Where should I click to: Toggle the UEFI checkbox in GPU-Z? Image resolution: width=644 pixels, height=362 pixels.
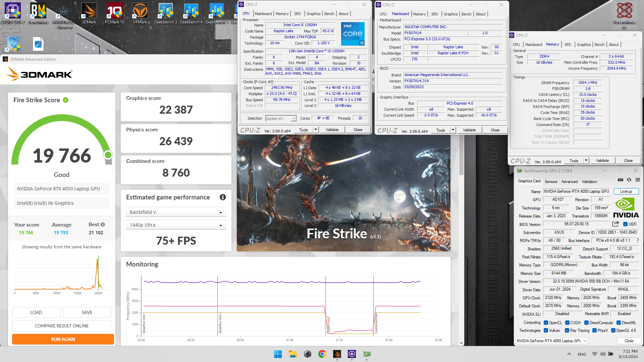(x=625, y=224)
